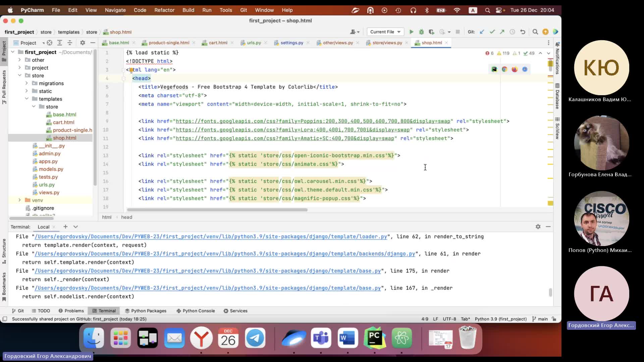Open cart.html in project tree
Screen dimensions: 644x362
pos(63,122)
